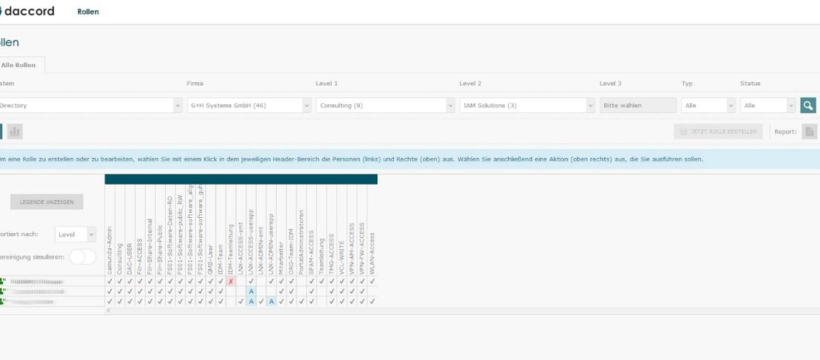Open the Report document icon
This screenshot has width=820, height=360.
[809, 132]
